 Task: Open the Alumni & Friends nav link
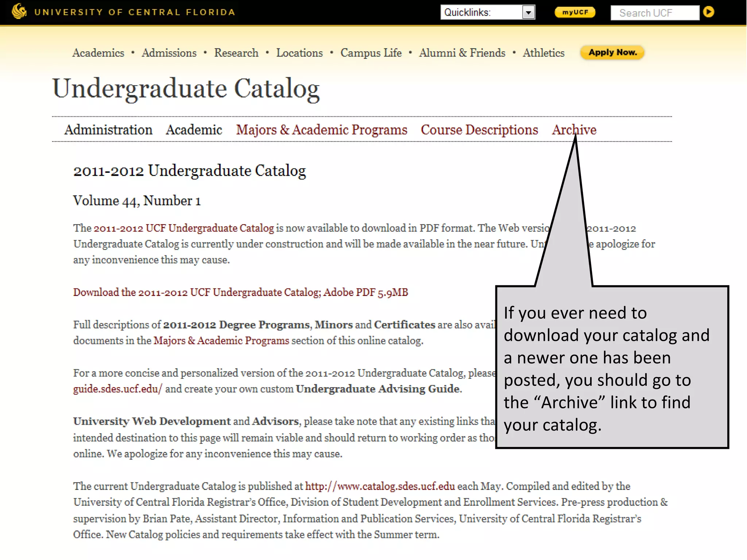(462, 53)
